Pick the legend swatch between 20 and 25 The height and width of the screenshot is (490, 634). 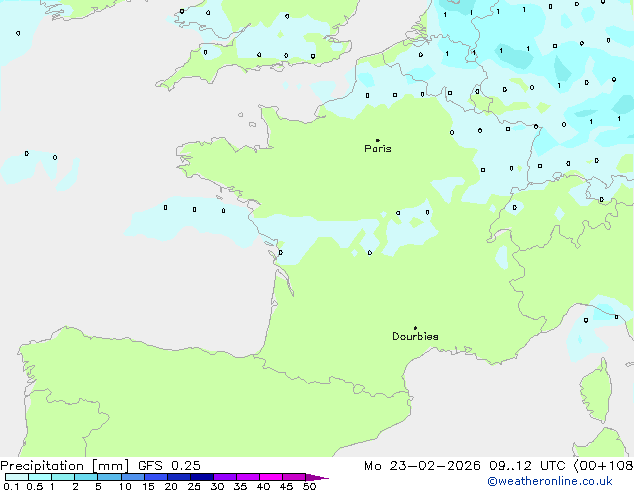point(179,477)
